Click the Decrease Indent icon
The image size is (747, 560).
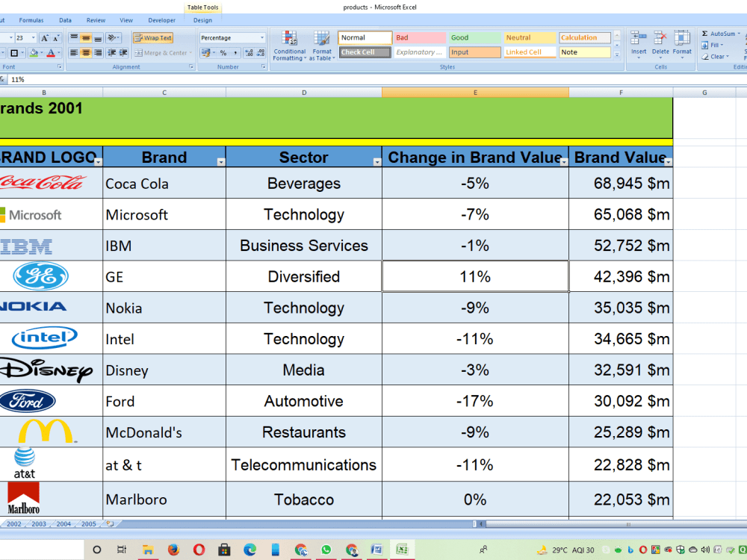112,53
